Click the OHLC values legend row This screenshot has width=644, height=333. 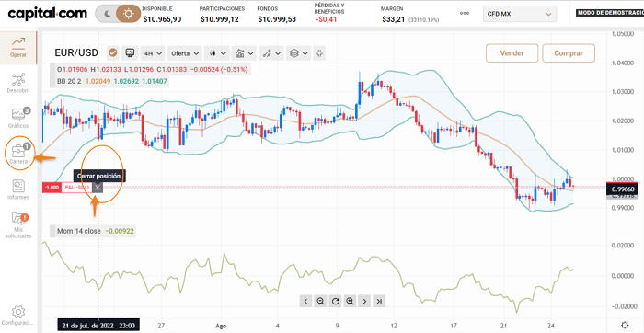pos(151,69)
